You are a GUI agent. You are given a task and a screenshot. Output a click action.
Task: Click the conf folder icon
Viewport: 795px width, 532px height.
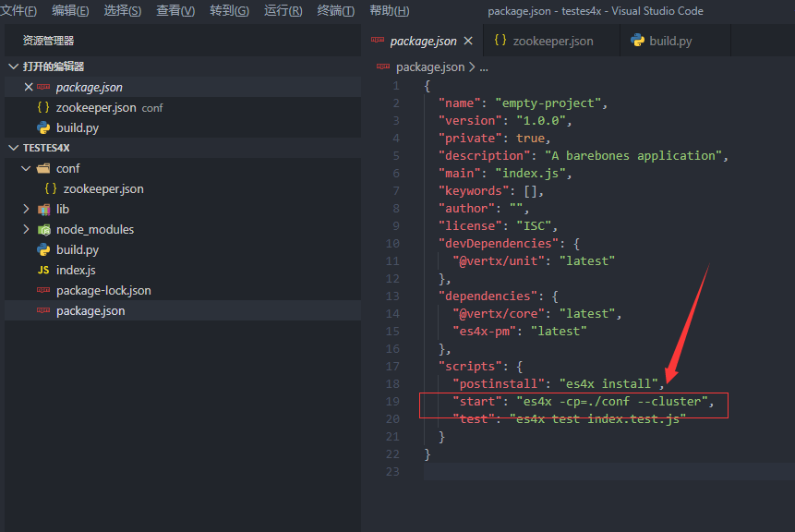(43, 168)
